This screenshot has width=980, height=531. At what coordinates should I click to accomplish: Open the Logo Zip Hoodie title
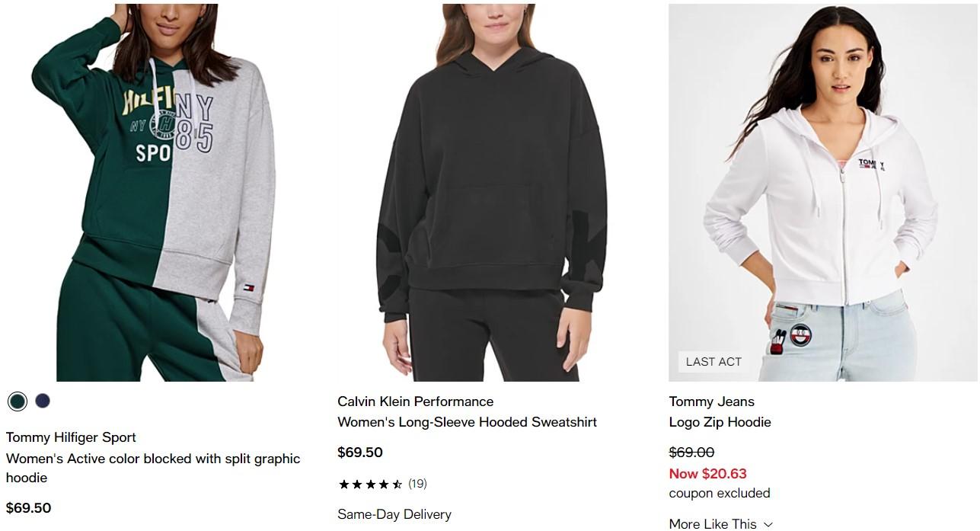click(720, 422)
